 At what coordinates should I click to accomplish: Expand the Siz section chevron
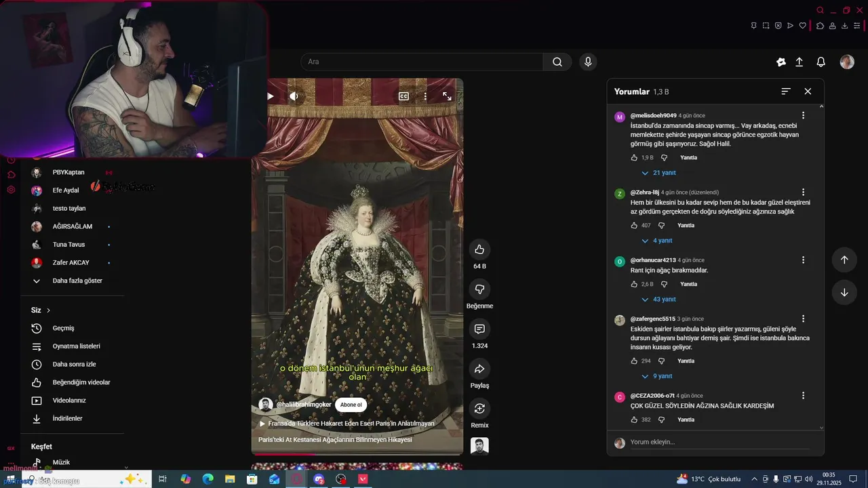pos(48,310)
